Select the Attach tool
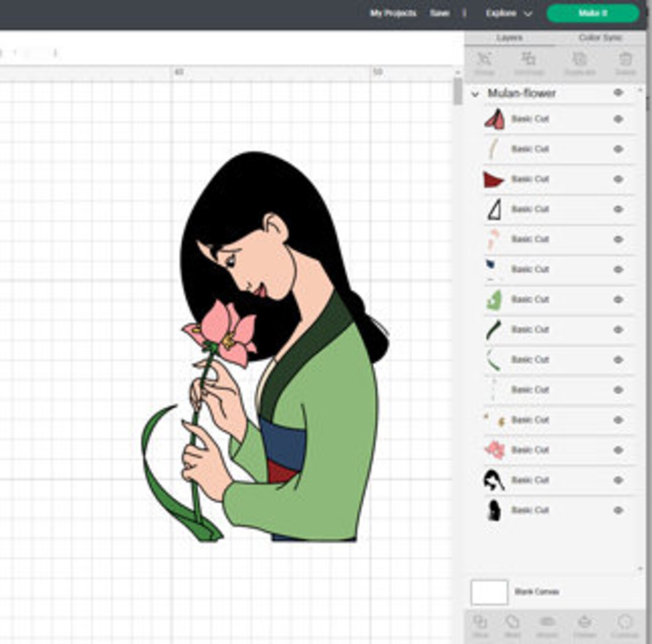 pos(547,623)
